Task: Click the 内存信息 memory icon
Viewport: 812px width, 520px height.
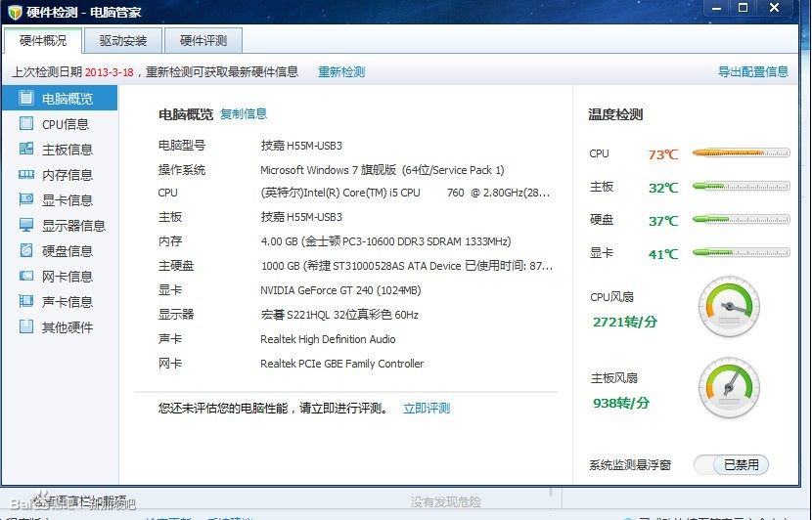Action: [x=25, y=174]
